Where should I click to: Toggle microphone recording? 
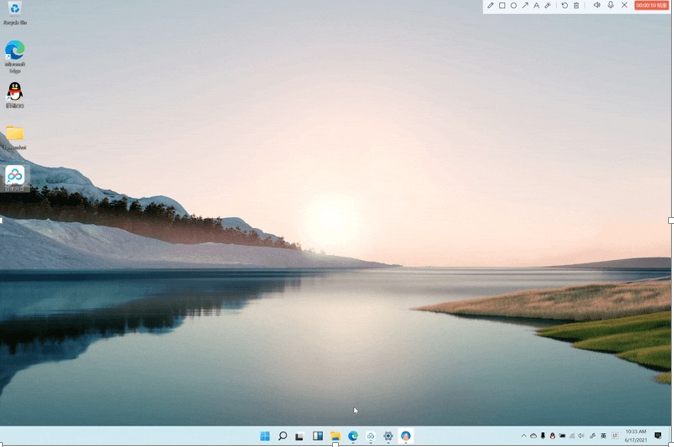(611, 6)
